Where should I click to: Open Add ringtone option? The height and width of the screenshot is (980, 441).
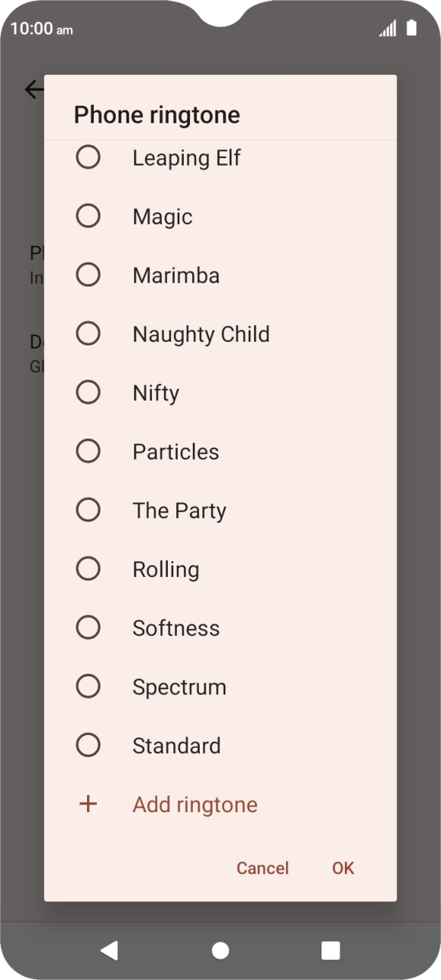pos(194,804)
